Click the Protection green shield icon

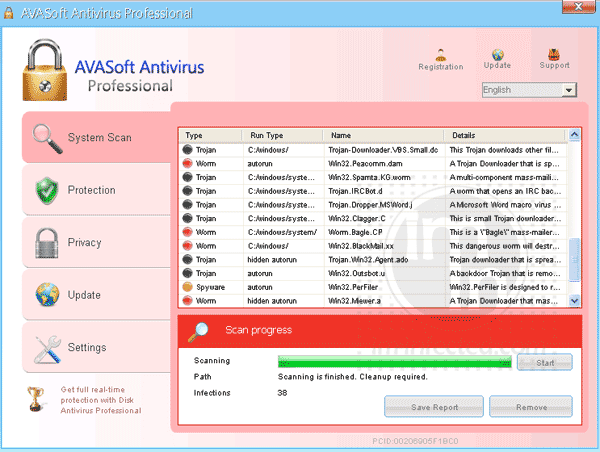47,191
